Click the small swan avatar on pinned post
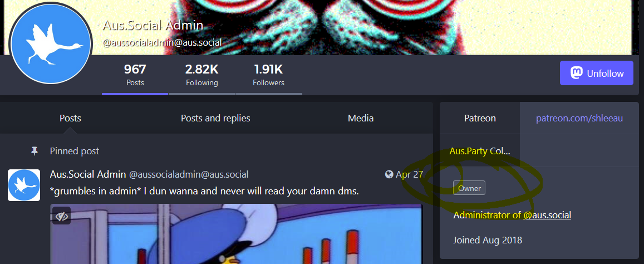 [x=24, y=185]
